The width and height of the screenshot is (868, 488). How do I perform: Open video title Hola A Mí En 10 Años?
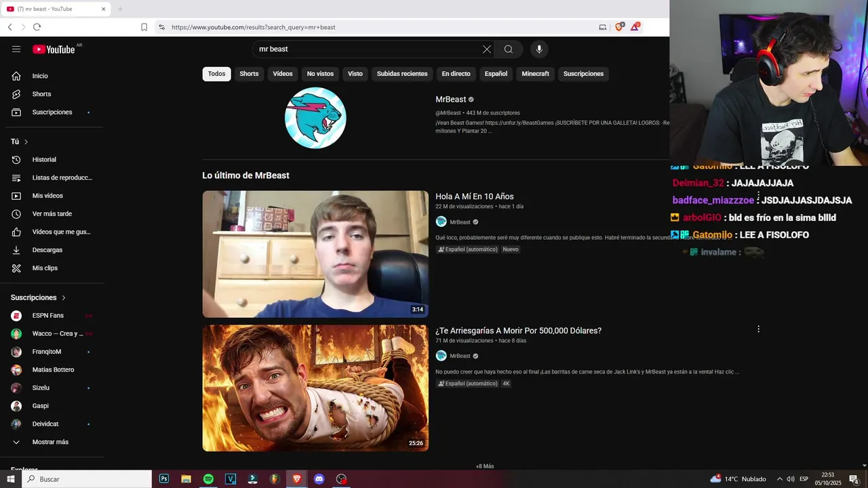tap(475, 197)
